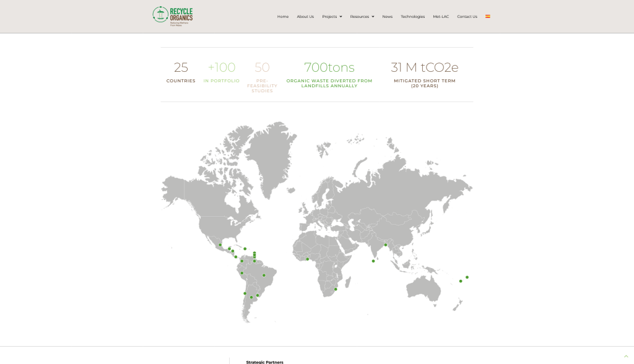Go to the Home page
634x364 pixels.
point(283,17)
